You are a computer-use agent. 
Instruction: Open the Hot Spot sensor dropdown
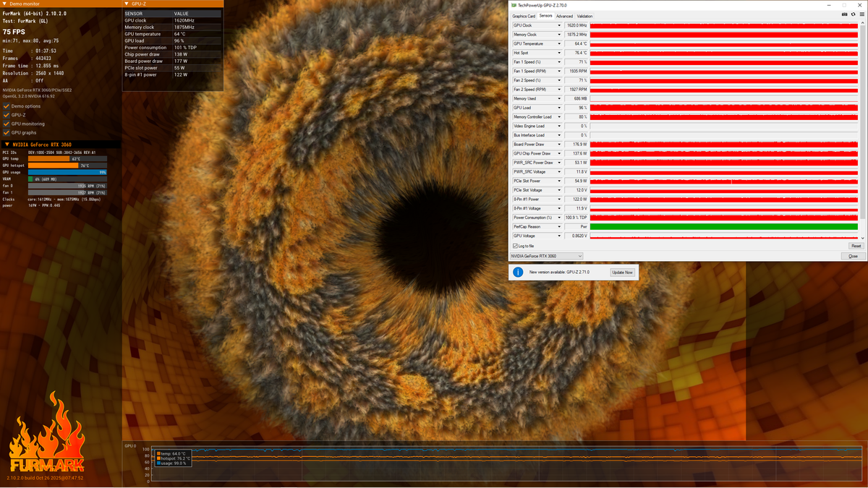pyautogui.click(x=558, y=53)
